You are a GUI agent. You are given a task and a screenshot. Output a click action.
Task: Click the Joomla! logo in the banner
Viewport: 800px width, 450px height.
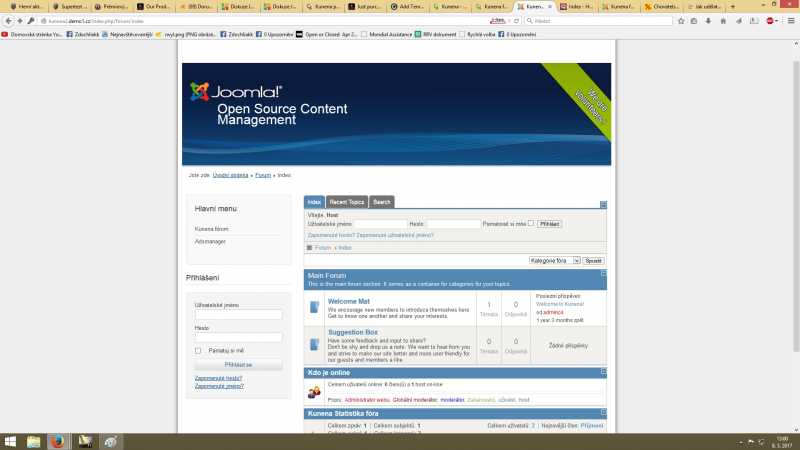click(x=236, y=93)
